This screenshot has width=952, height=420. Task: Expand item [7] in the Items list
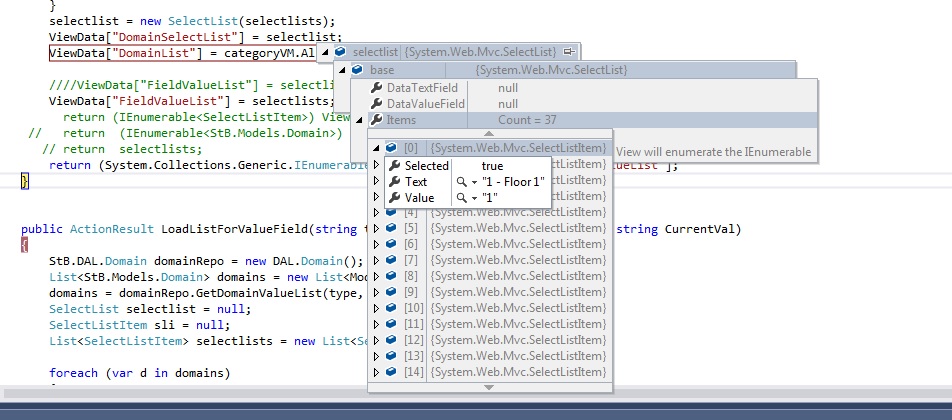point(376,260)
